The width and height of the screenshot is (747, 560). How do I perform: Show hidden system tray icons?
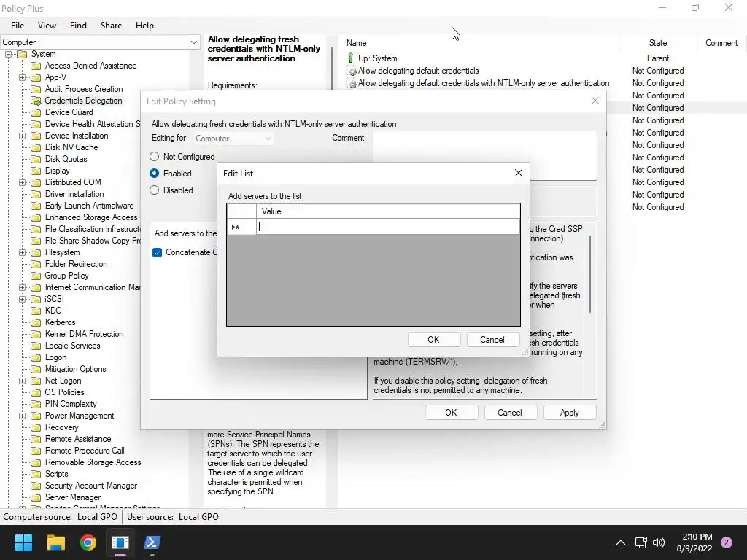[620, 542]
